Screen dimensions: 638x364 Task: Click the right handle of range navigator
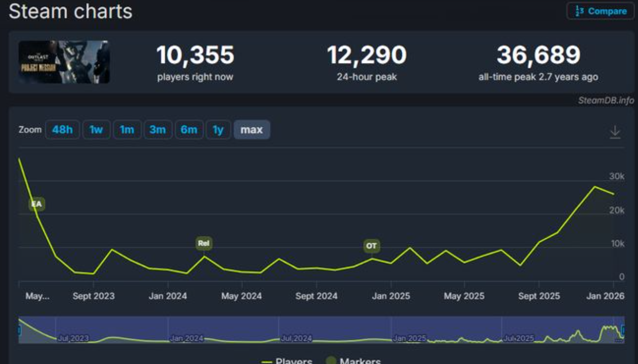(x=623, y=330)
